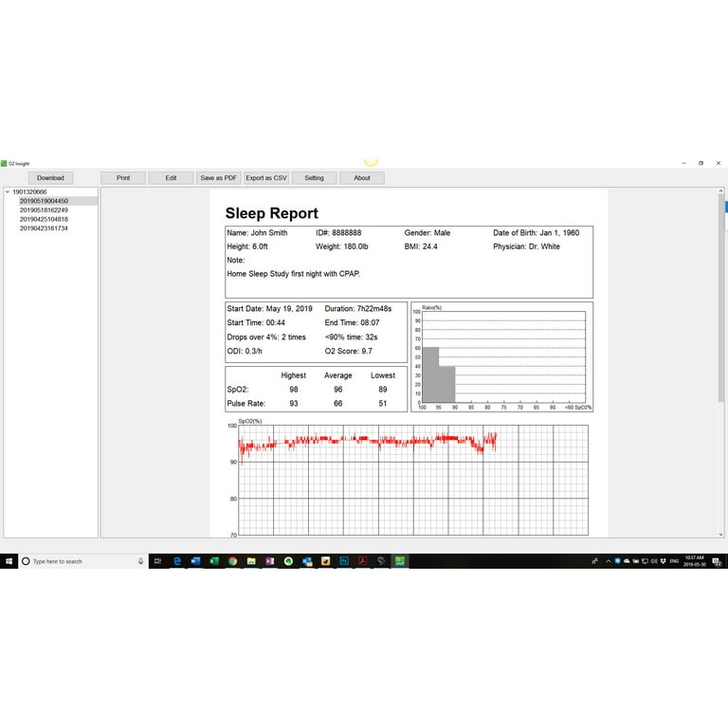Open OneDrive cloud icon in system tray
This screenshot has height=728, width=728.
tap(627, 561)
